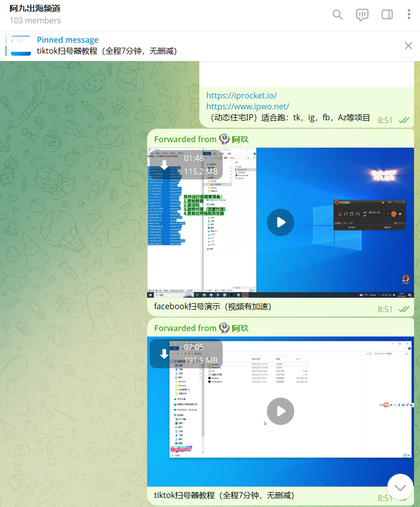The width and height of the screenshot is (420, 507).
Task: Click the caption "facebook扫号演示（视频有加速）"
Action: (212, 307)
